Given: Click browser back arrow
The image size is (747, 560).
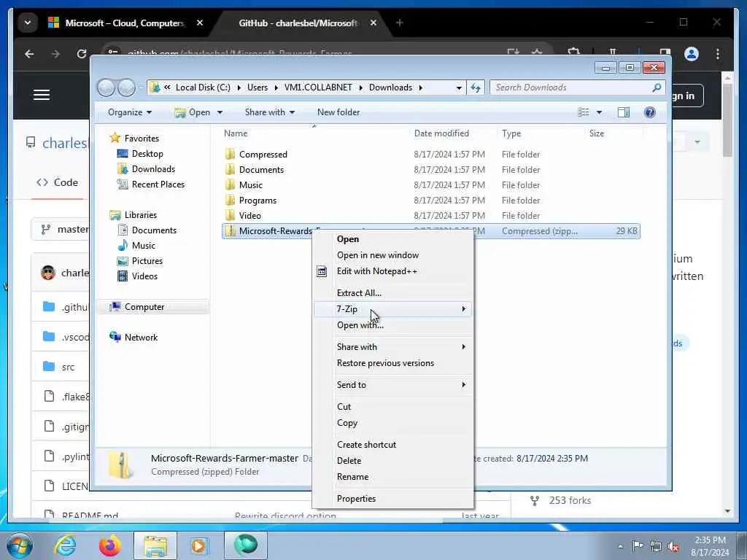Looking at the screenshot, I should click(29, 54).
